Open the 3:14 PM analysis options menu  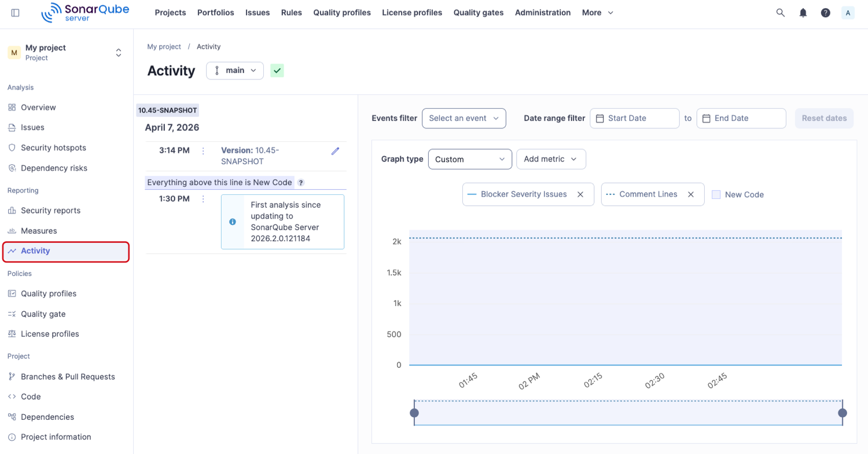[x=203, y=151]
